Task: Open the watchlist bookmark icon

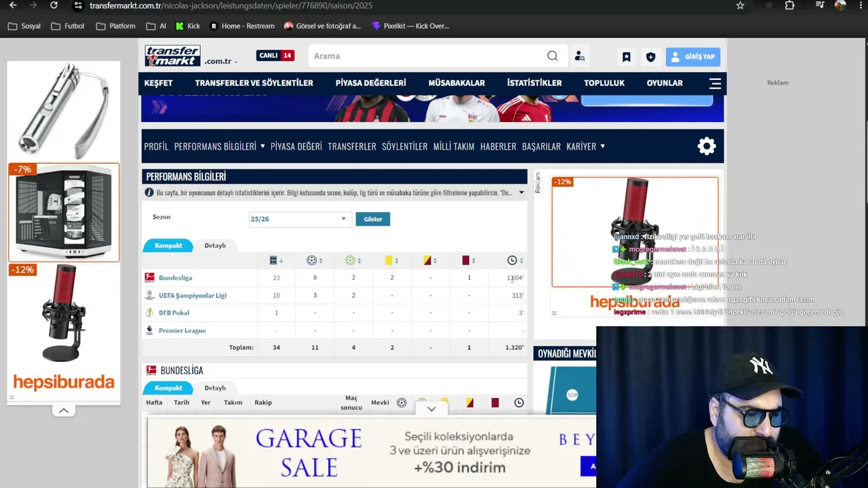Action: 627,57
